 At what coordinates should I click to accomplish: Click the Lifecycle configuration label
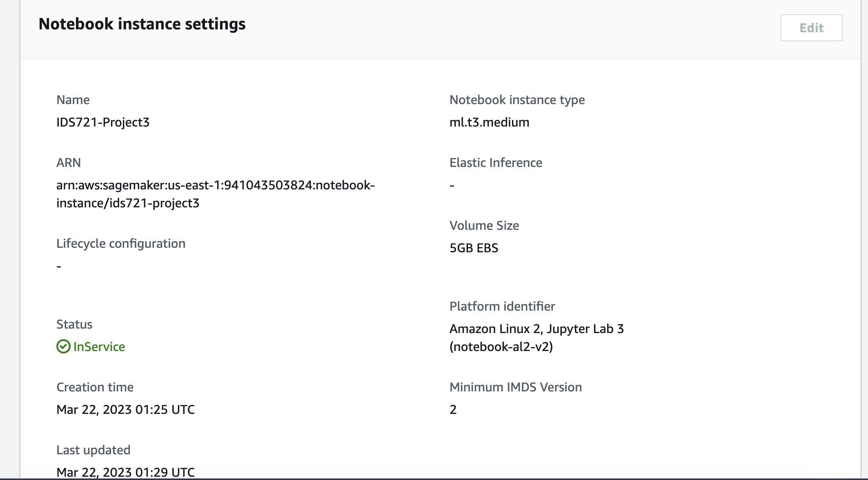point(121,244)
